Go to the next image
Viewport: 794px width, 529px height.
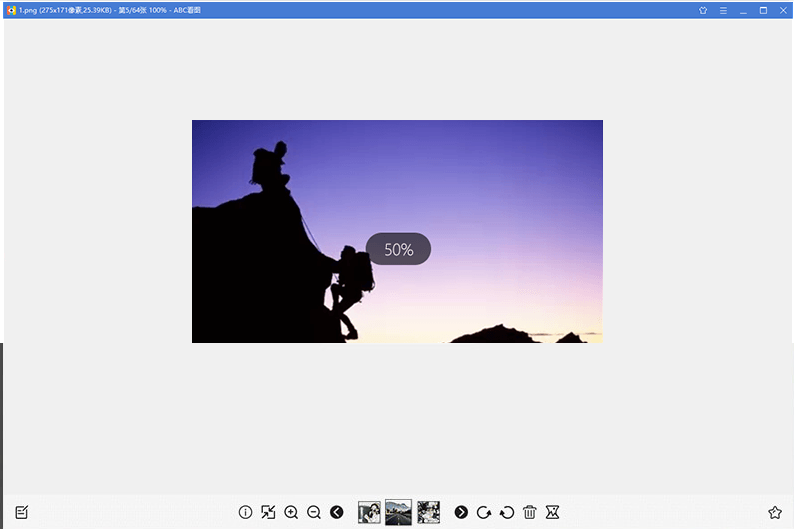click(461, 512)
